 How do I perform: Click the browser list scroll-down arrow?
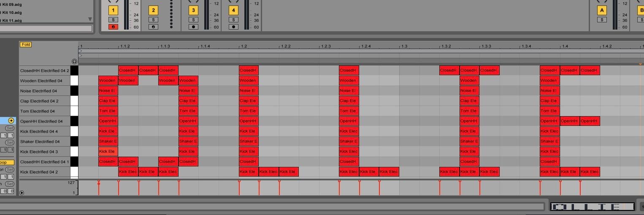(90, 19)
